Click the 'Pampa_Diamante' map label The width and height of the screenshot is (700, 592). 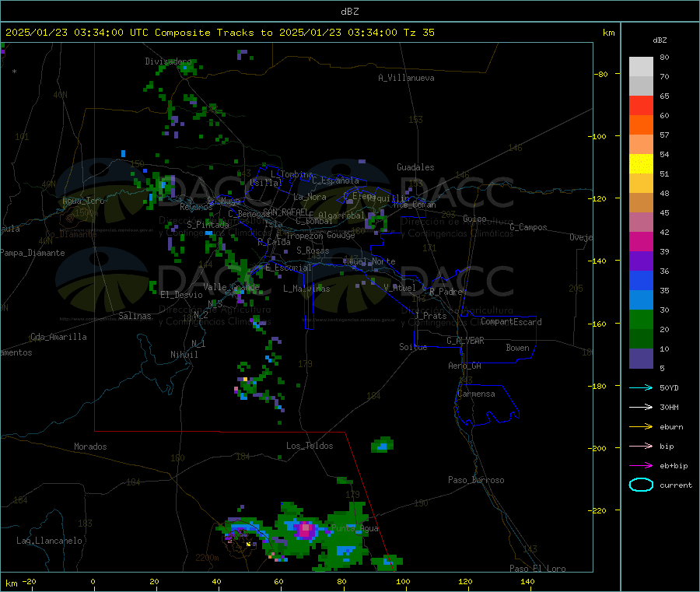tap(33, 253)
